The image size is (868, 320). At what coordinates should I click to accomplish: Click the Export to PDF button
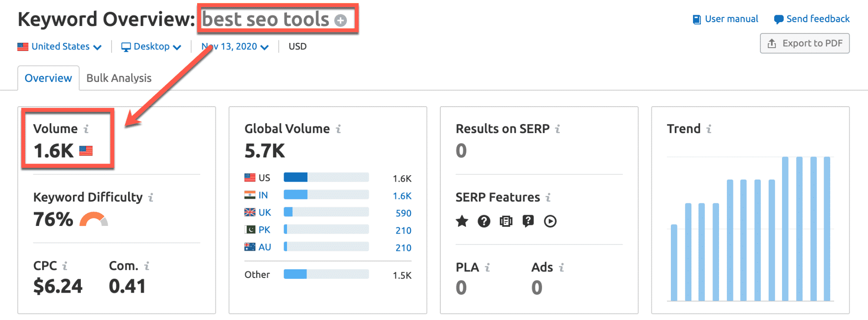tap(805, 43)
